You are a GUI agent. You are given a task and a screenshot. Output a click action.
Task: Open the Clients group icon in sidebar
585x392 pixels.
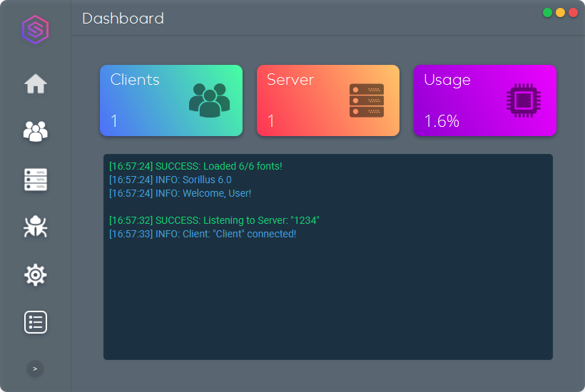pos(36,131)
